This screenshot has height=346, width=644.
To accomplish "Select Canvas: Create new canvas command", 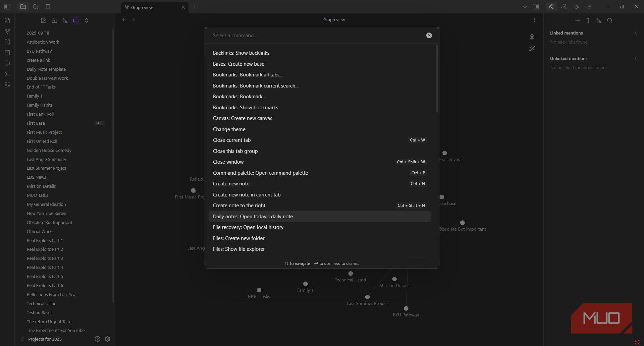I will click(320, 118).
